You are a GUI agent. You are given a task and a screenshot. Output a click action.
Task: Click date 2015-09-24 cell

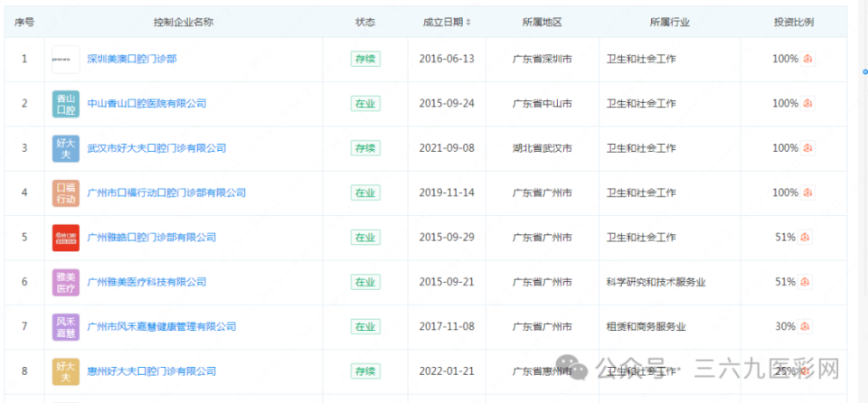point(447,104)
